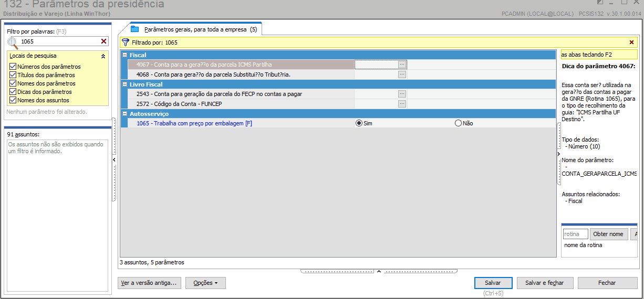Click the filter words input containing 1065

point(59,41)
